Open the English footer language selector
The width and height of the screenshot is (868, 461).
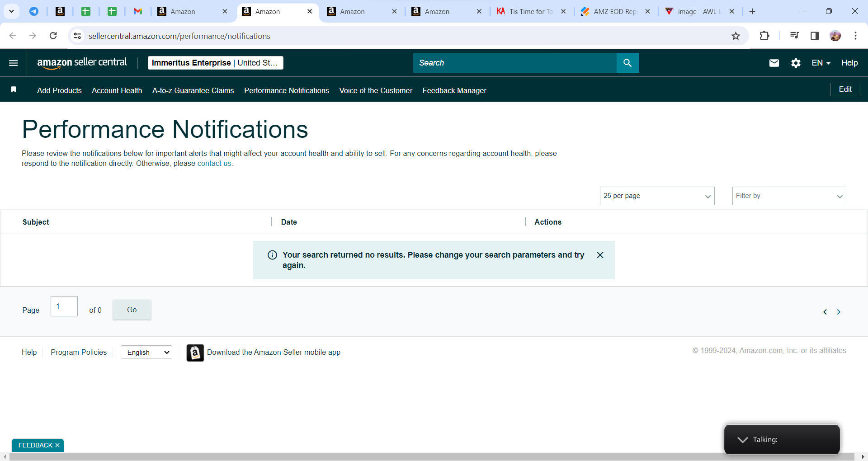click(x=146, y=353)
